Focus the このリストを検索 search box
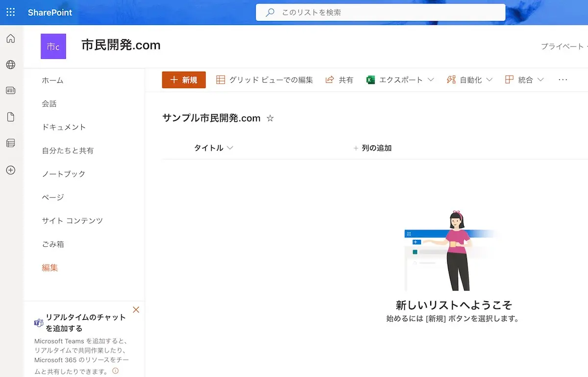The width and height of the screenshot is (588, 377). (380, 13)
